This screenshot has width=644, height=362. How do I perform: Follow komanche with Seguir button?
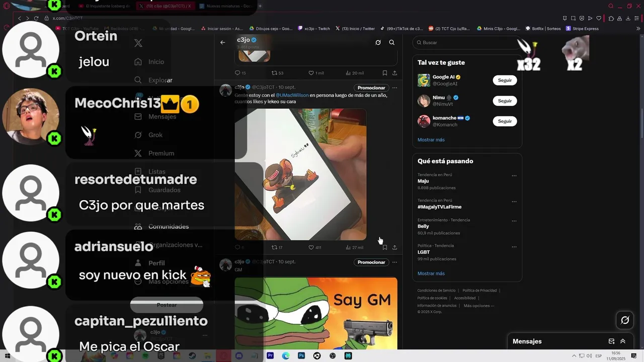click(505, 121)
